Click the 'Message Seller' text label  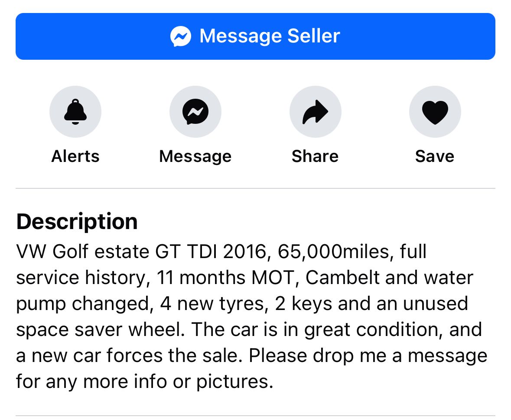[x=270, y=36]
